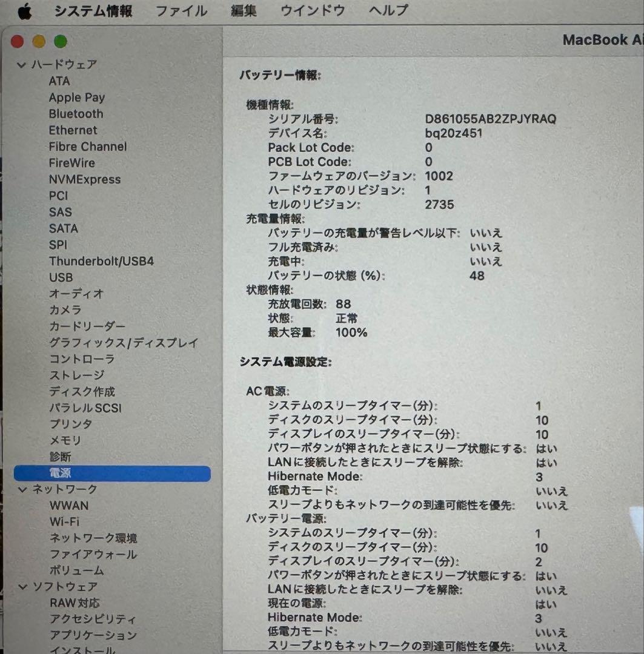Select NVMExpress in the sidebar
644x654 pixels.
(x=85, y=179)
